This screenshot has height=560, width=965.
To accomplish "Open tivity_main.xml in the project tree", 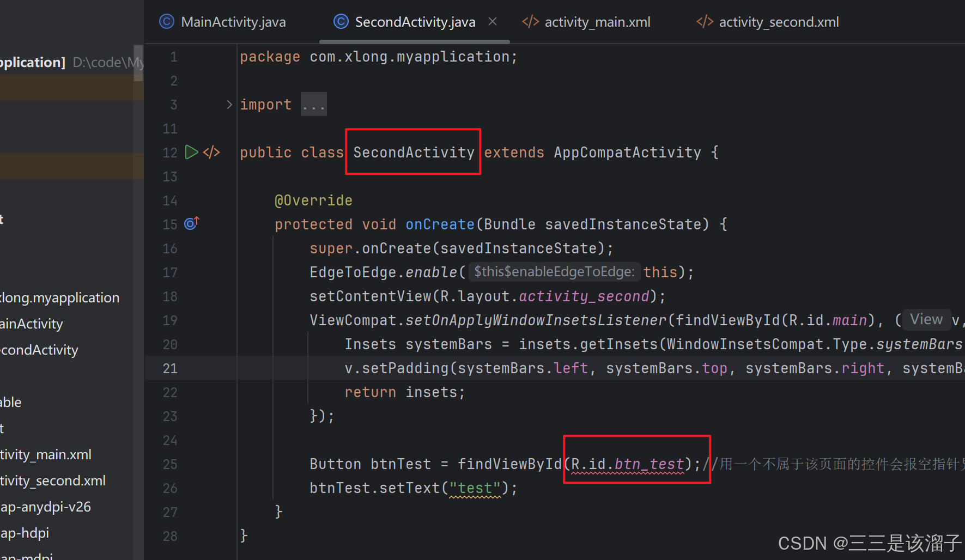I will coord(46,454).
